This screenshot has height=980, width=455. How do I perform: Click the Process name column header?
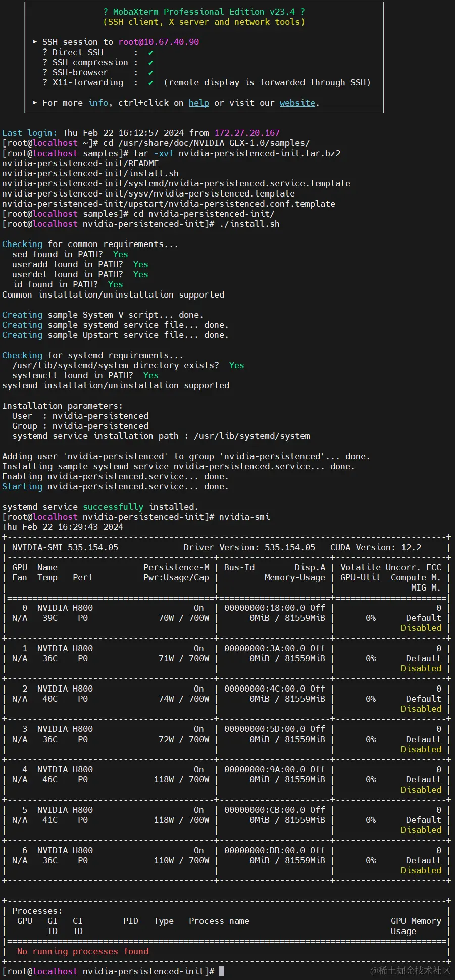[x=219, y=921]
